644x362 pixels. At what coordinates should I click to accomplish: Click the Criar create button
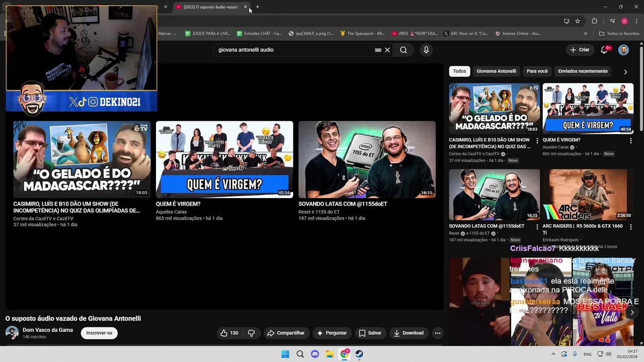click(x=579, y=50)
